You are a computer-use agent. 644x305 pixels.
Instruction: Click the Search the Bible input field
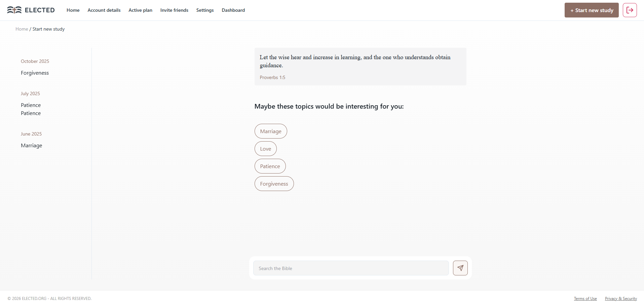coord(351,268)
